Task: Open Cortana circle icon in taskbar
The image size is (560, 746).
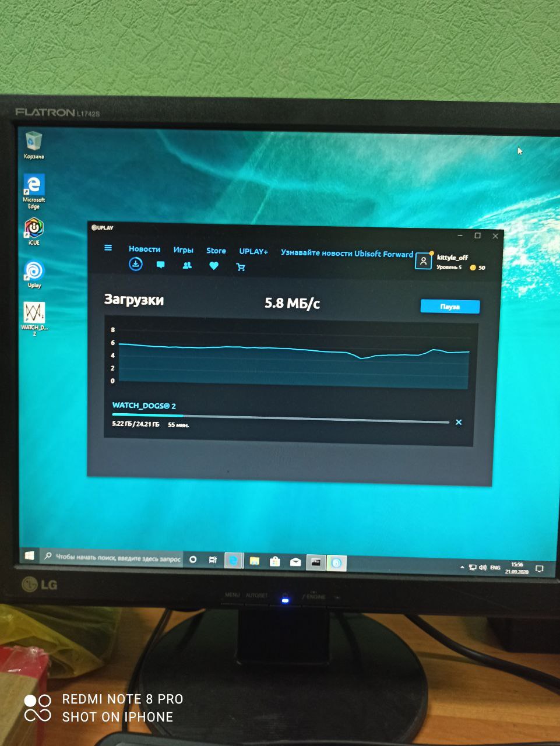Action: (x=193, y=559)
